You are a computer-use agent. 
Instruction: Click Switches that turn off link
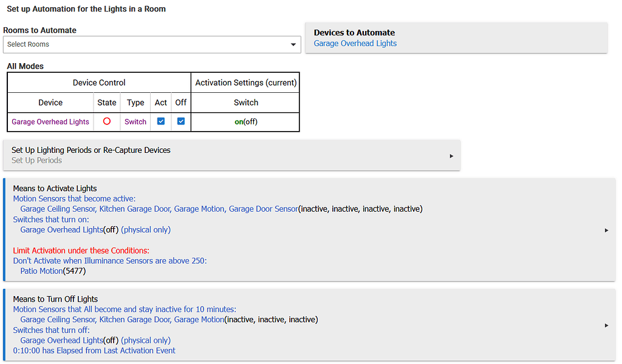[x=51, y=330]
